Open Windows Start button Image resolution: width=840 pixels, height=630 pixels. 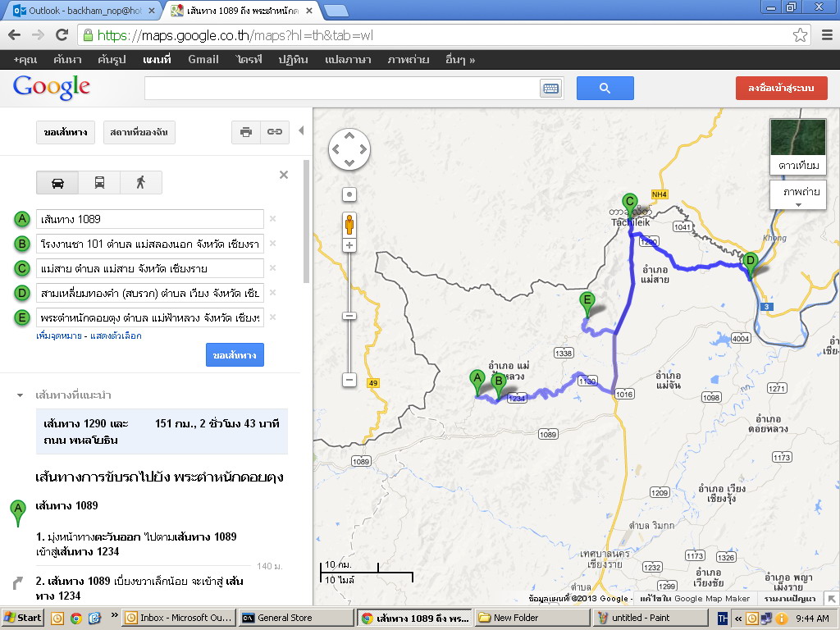coord(22,618)
